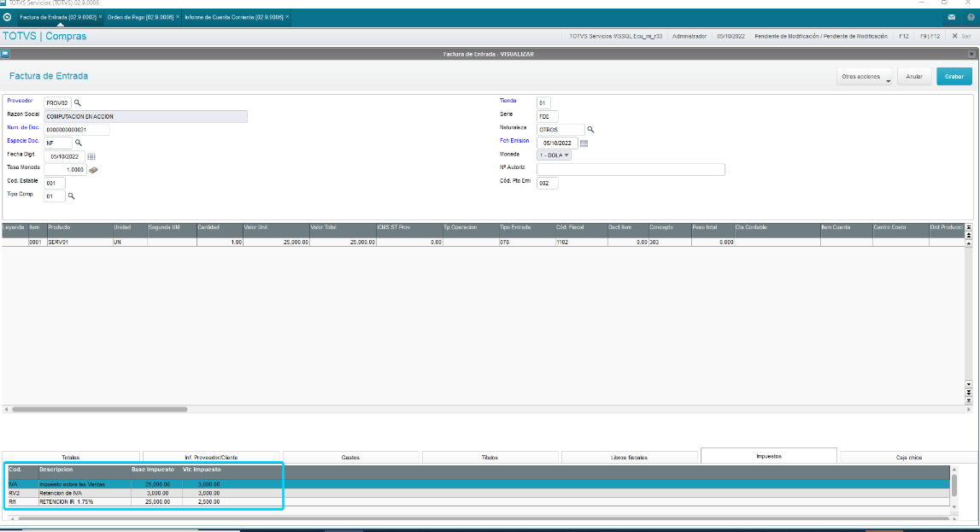The height and width of the screenshot is (532, 980).
Task: Open the Fecha Digt. calendar picker
Action: 91,157
